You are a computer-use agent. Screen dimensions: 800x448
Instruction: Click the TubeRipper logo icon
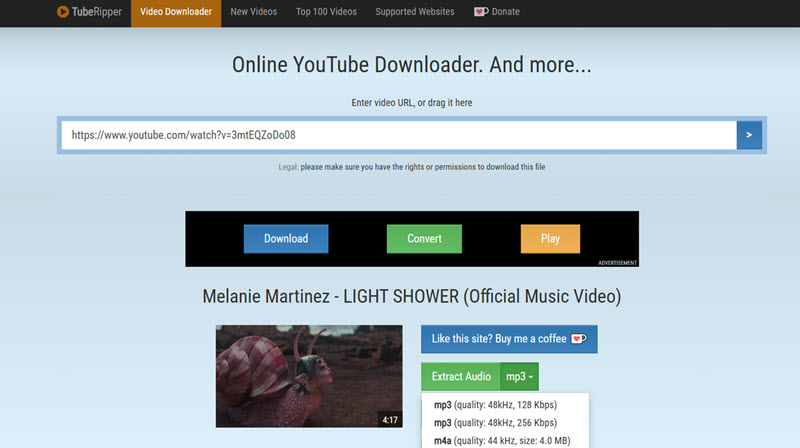(63, 12)
